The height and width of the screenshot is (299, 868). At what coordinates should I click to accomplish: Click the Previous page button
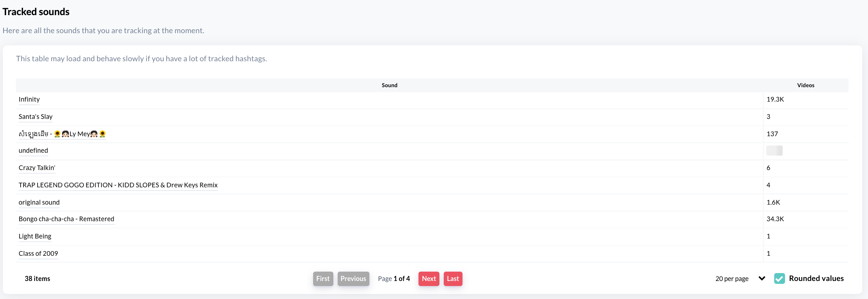pyautogui.click(x=353, y=278)
